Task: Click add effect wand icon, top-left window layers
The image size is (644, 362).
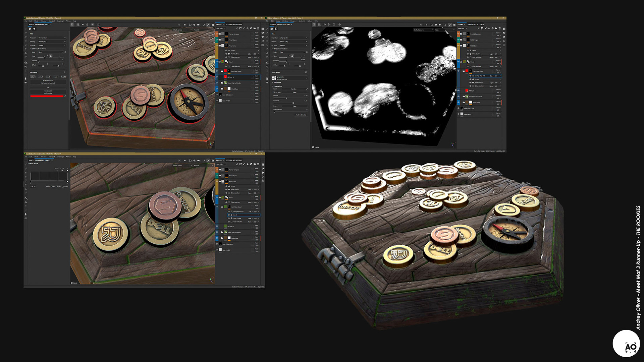Action: point(237,28)
